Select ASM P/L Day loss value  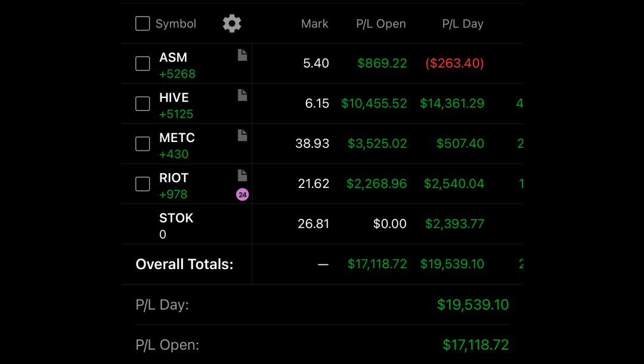click(454, 63)
